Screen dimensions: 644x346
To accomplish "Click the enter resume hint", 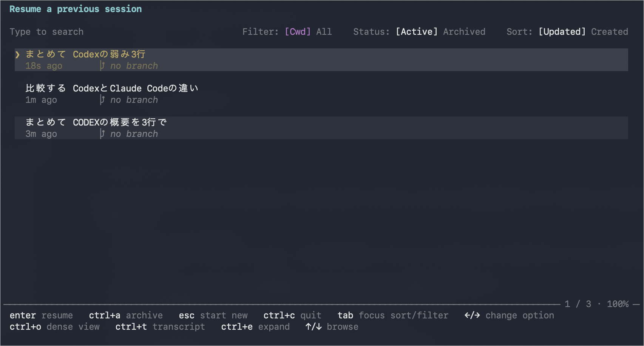I will 41,315.
